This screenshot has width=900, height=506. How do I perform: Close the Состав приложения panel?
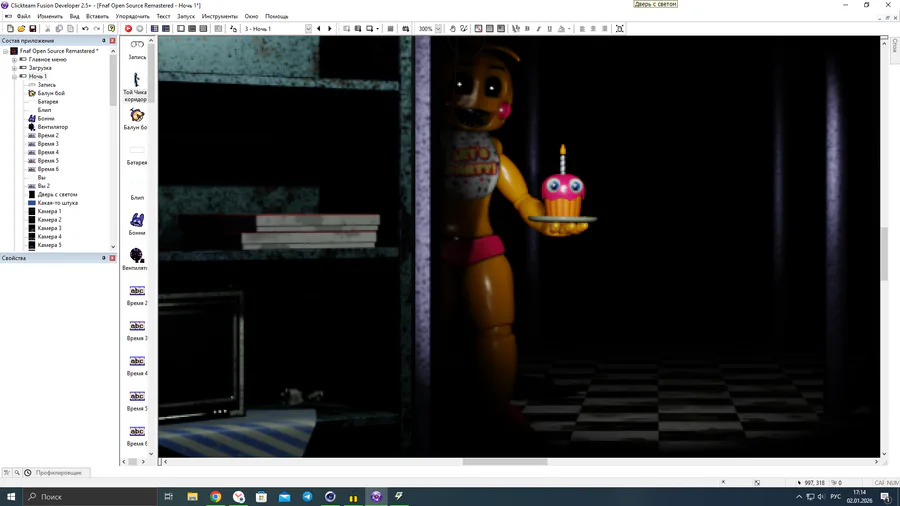[112, 41]
